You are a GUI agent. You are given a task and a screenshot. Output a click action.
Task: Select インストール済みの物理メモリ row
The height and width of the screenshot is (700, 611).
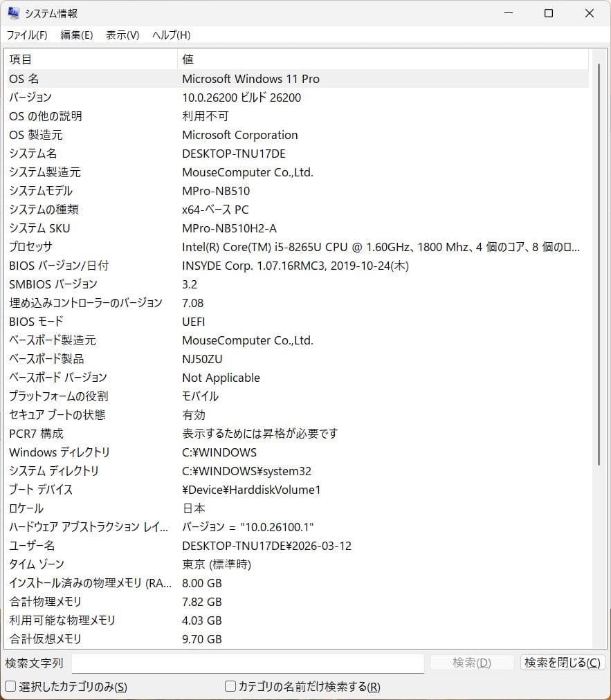[x=298, y=584]
